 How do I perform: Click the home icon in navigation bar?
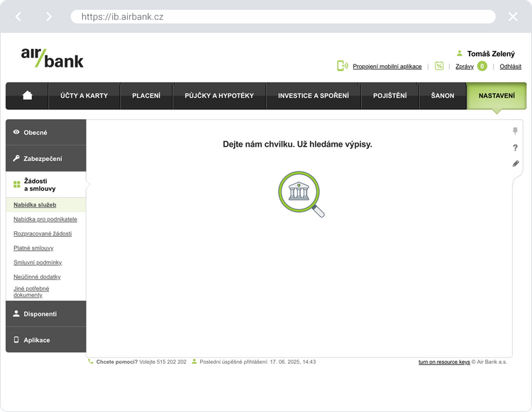28,96
